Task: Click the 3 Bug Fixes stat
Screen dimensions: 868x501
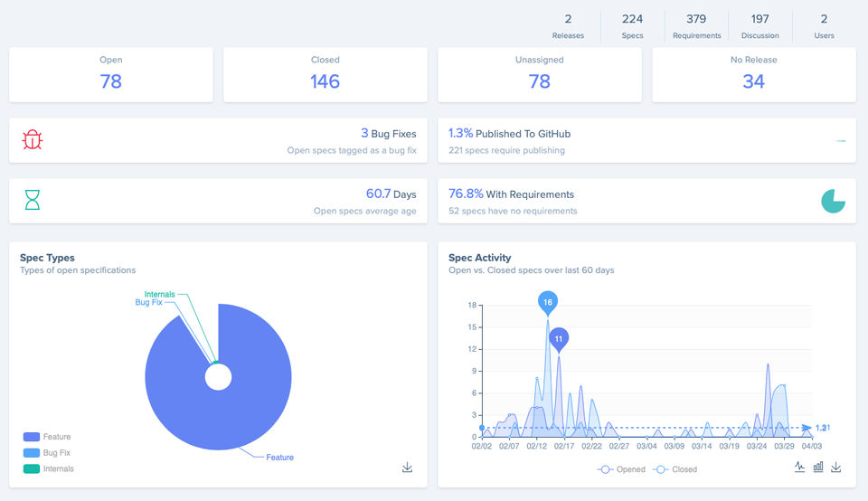Action: (388, 134)
